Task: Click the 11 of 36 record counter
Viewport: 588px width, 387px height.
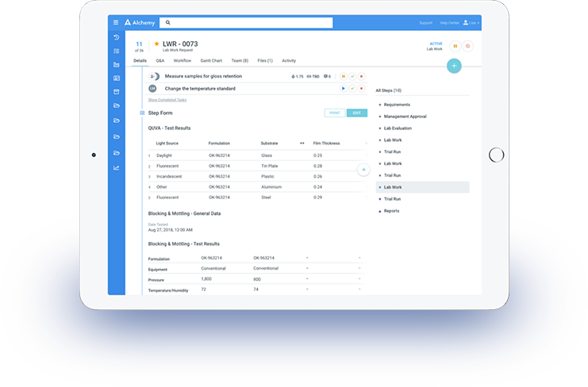Action: 139,47
